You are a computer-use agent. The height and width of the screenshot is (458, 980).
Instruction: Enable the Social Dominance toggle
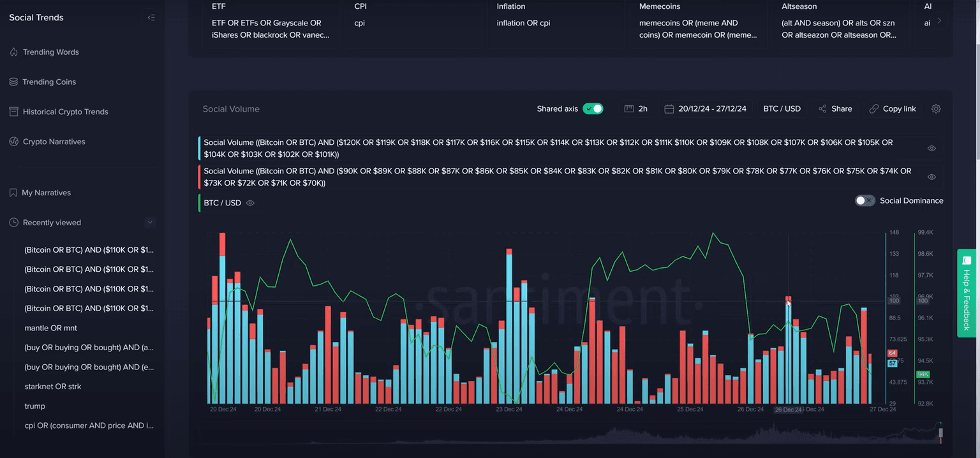(x=865, y=201)
